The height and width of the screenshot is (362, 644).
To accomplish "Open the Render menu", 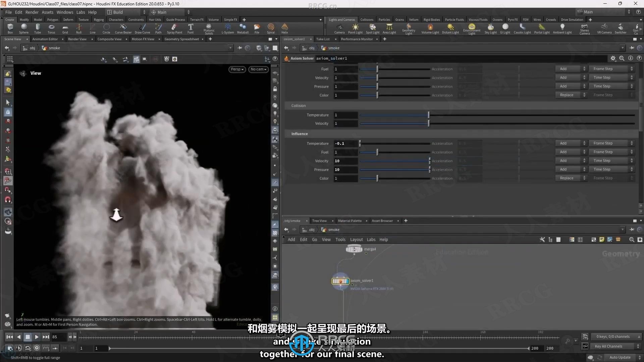I will click(x=32, y=12).
